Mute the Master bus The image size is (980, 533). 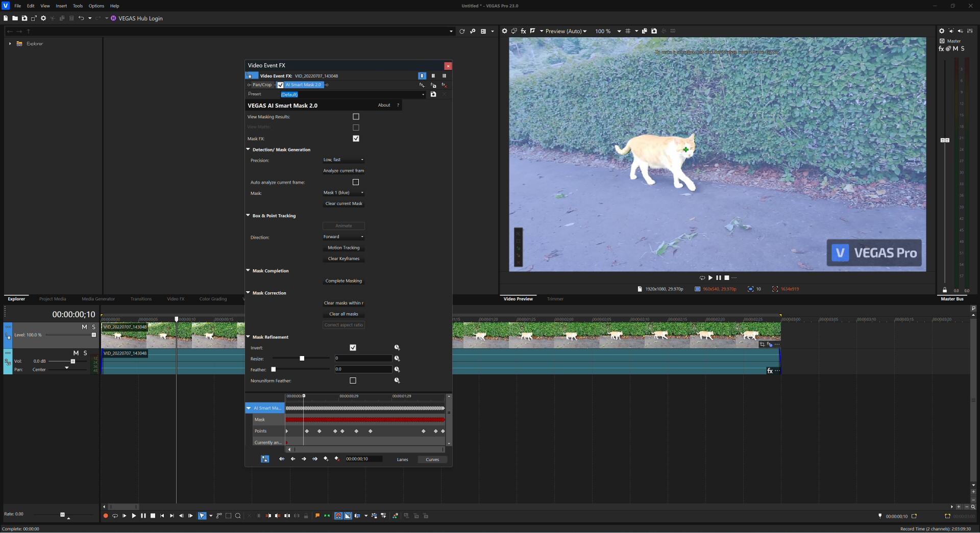(955, 49)
